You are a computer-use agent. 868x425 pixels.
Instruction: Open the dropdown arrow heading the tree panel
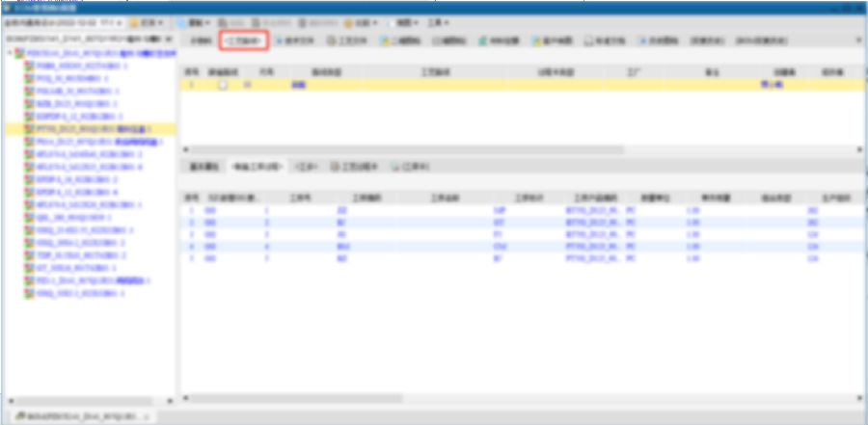[x=168, y=40]
